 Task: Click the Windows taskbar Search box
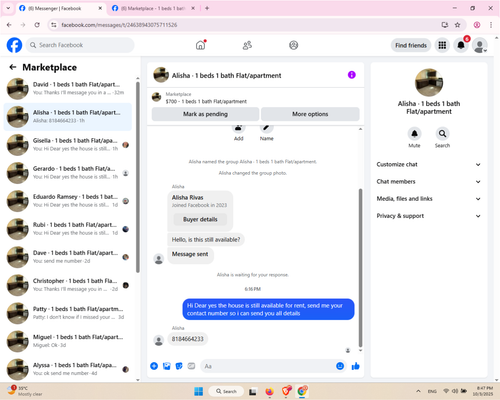(226, 391)
